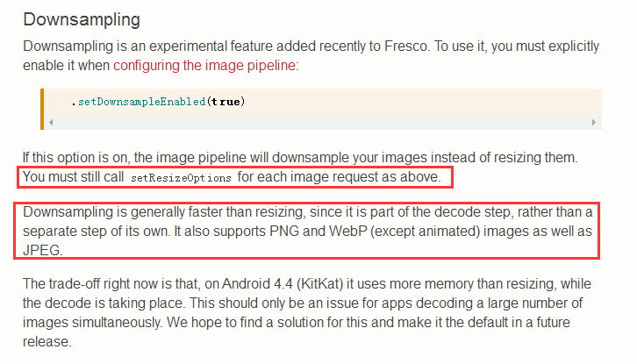Click the orange left border of code block

pos(42,110)
